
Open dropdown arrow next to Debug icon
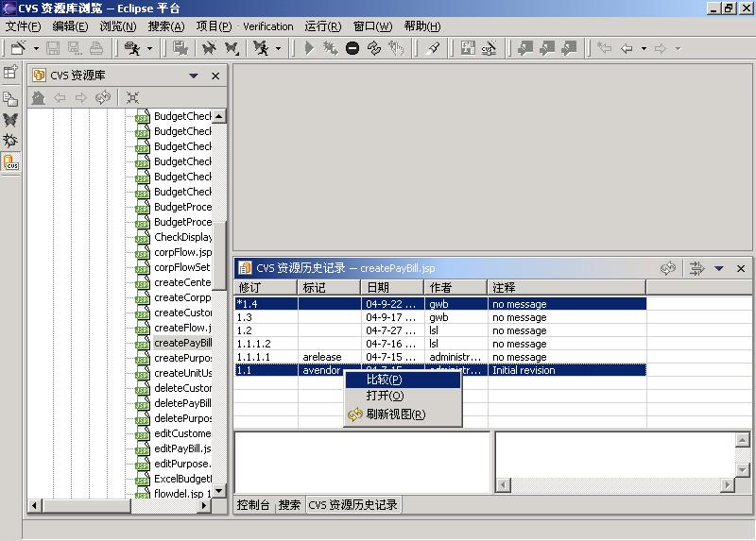tap(278, 49)
